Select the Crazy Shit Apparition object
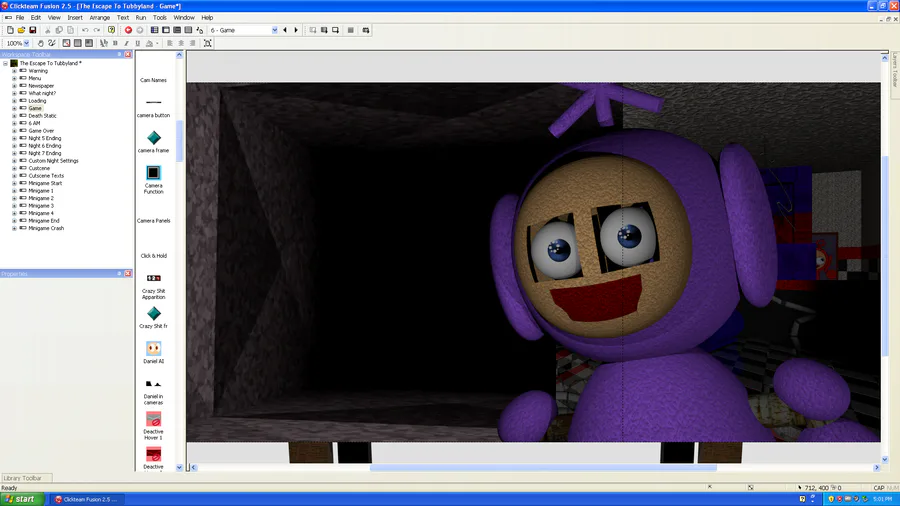This screenshot has height=506, width=900. pos(153,286)
